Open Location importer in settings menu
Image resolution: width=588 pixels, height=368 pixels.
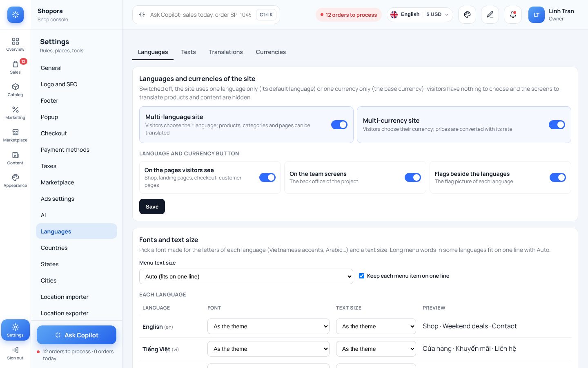pos(76,297)
